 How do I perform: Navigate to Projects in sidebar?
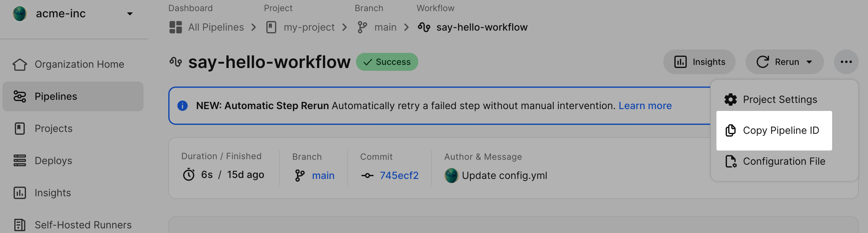(53, 129)
